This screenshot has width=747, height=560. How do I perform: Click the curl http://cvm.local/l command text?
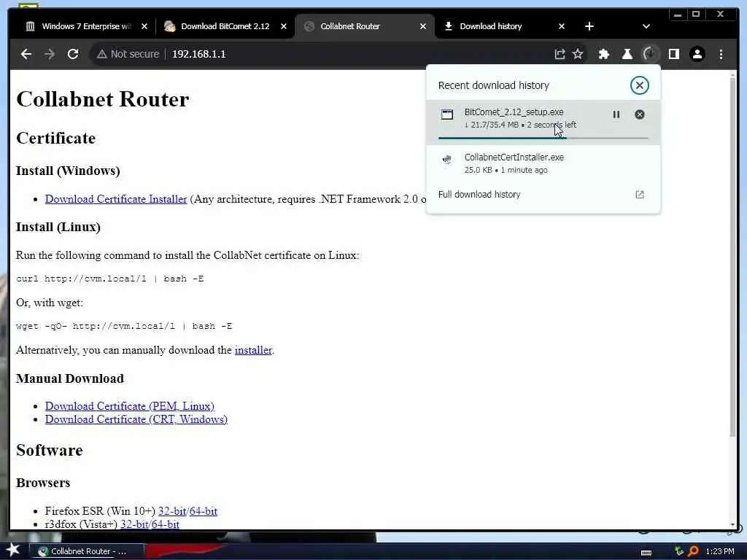[110, 279]
